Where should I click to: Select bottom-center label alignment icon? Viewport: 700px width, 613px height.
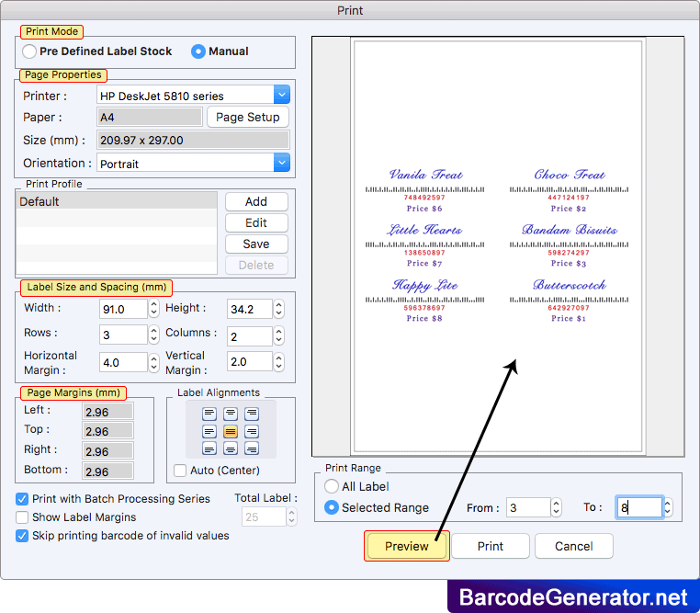[x=231, y=448]
